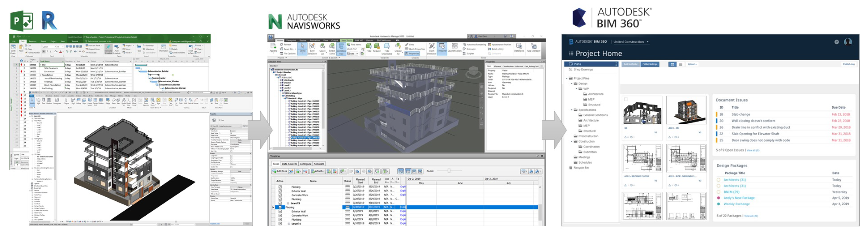This screenshot has width=868, height=238.
Task: Click the Quick Properties icon
Action: (x=407, y=49)
